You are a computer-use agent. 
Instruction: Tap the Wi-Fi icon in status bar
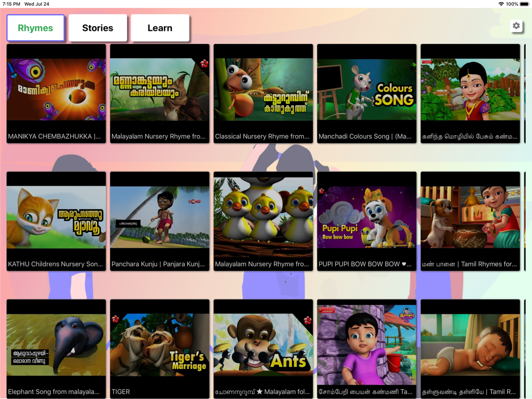[x=501, y=4]
